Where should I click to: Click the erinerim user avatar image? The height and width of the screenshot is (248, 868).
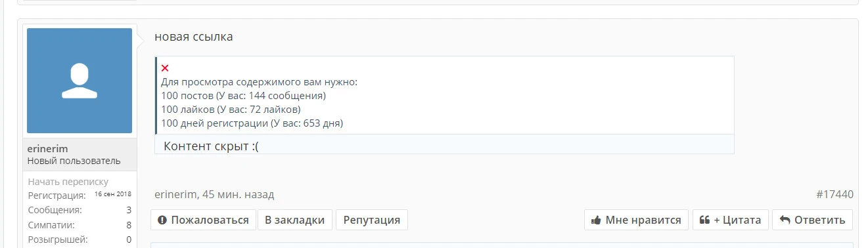(x=80, y=81)
